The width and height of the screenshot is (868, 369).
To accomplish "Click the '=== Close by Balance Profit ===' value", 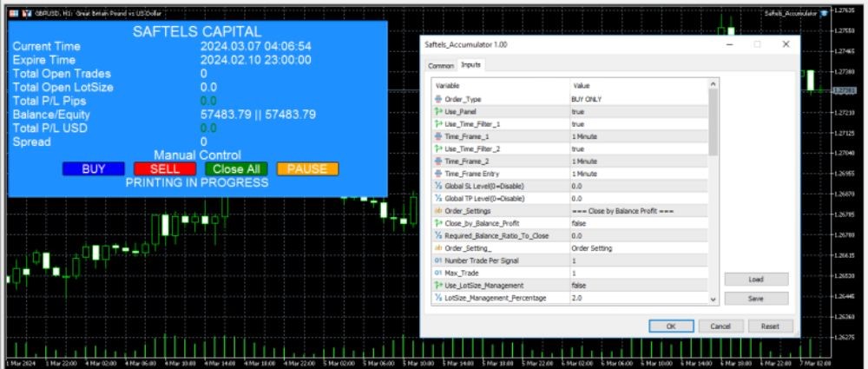I will point(621,211).
